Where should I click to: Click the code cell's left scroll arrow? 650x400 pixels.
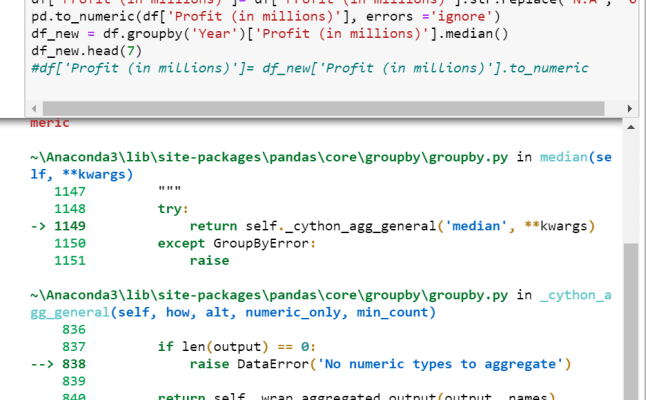pyautogui.click(x=34, y=109)
